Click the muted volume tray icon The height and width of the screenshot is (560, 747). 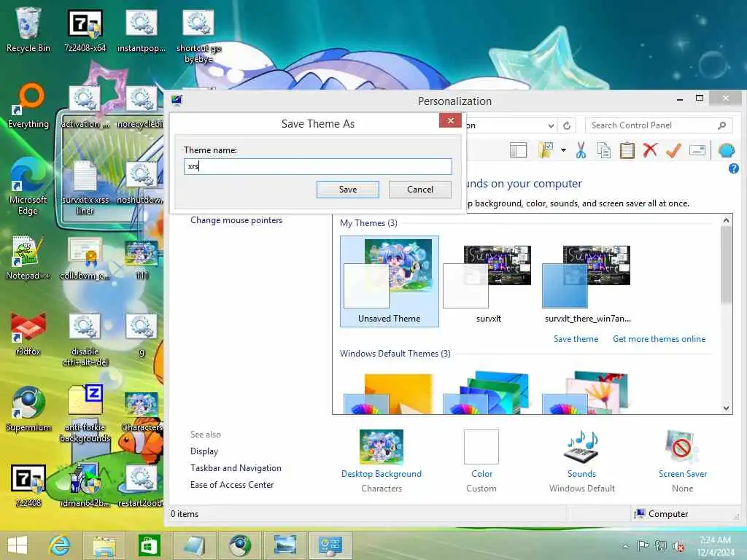click(678, 546)
